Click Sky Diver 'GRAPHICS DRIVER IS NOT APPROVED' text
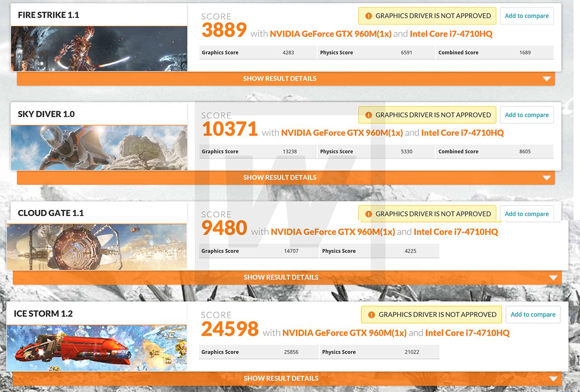 433,115
